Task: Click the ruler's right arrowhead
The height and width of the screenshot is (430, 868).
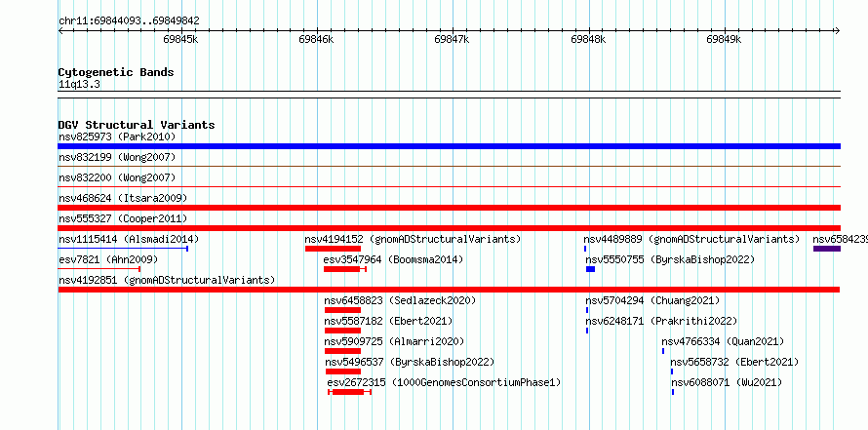Action: click(837, 30)
